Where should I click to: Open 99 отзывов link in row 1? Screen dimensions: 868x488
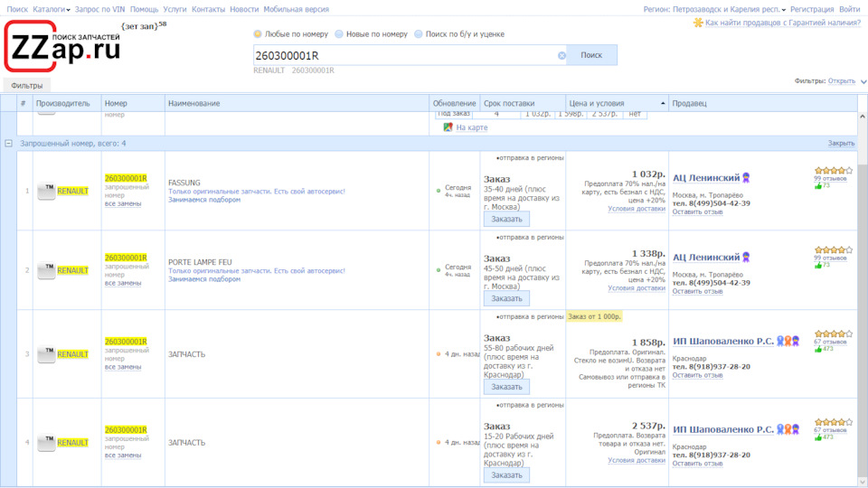pyautogui.click(x=830, y=179)
